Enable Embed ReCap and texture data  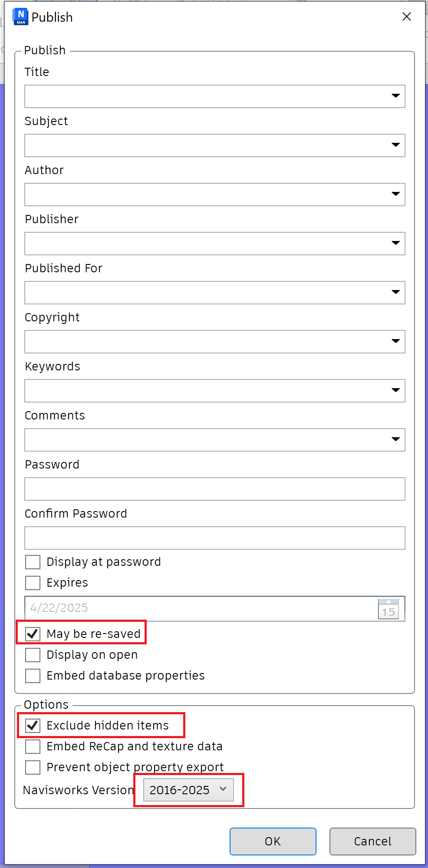[x=33, y=746]
